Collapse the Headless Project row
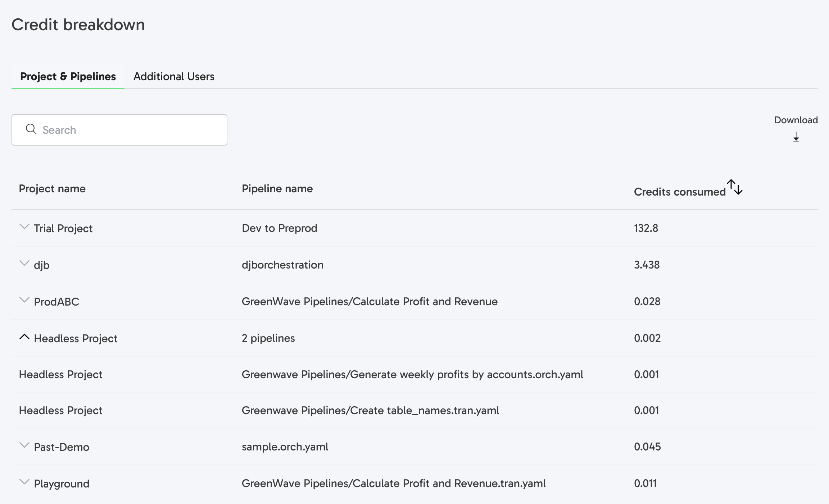This screenshot has height=504, width=829. pos(24,337)
